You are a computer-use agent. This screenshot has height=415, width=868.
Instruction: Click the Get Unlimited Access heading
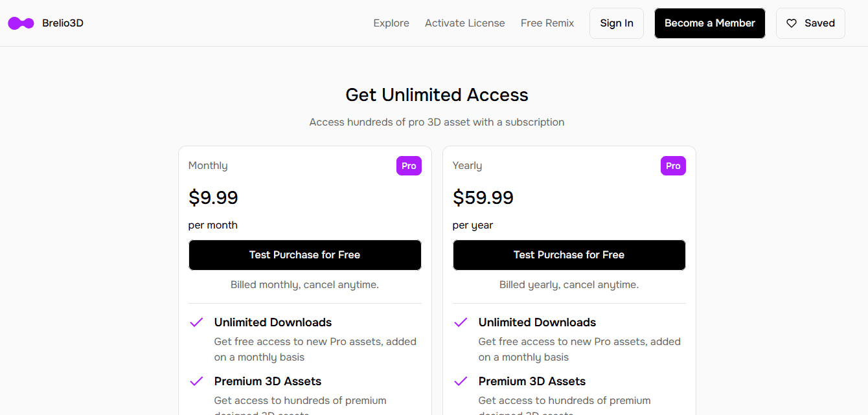tap(437, 95)
